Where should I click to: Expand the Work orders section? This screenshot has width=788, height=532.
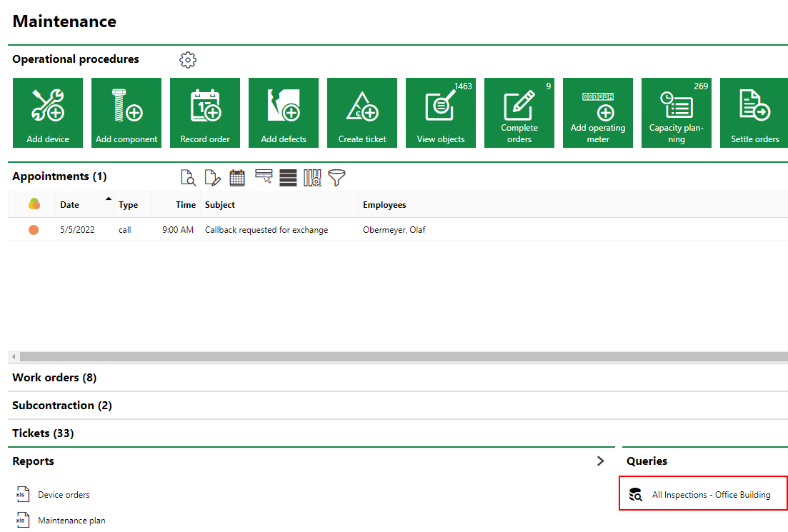[x=54, y=378]
